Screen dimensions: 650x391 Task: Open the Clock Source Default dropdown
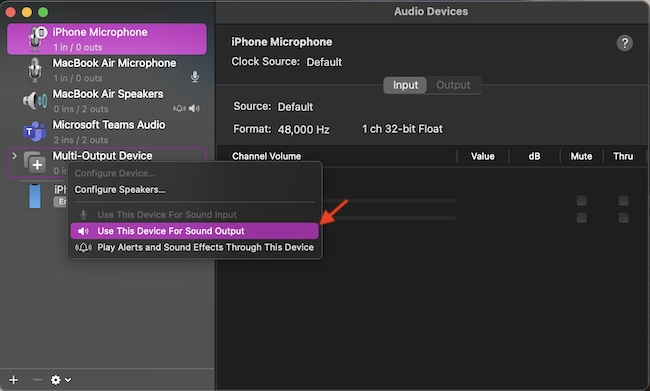324,62
